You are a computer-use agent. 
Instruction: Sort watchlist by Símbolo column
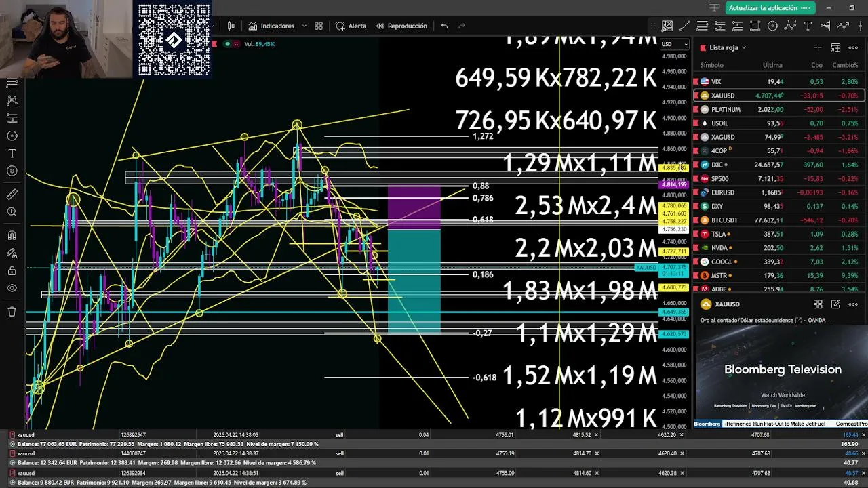(711, 65)
